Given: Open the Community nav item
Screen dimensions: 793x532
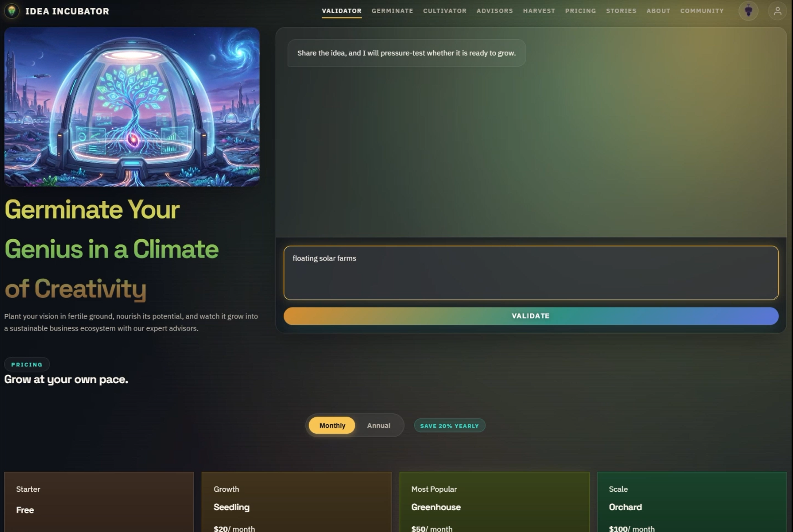Looking at the screenshot, I should pos(702,11).
